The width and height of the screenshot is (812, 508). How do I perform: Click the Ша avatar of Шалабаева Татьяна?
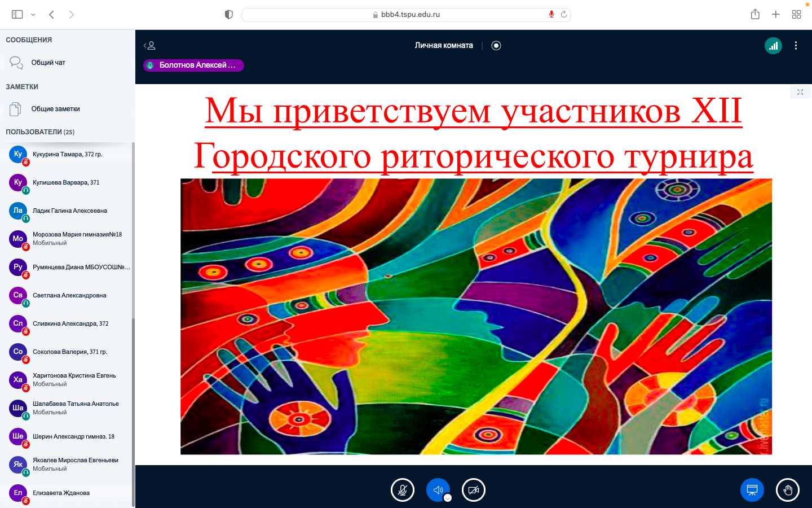18,408
